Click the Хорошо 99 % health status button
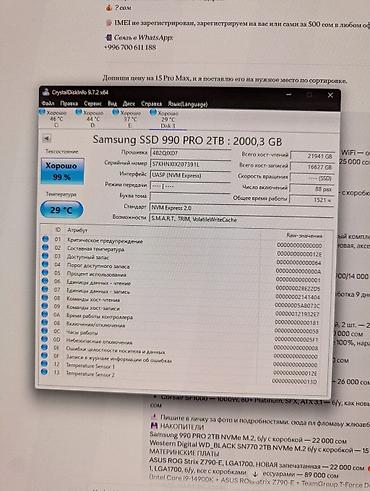370x491 pixels. [x=62, y=171]
